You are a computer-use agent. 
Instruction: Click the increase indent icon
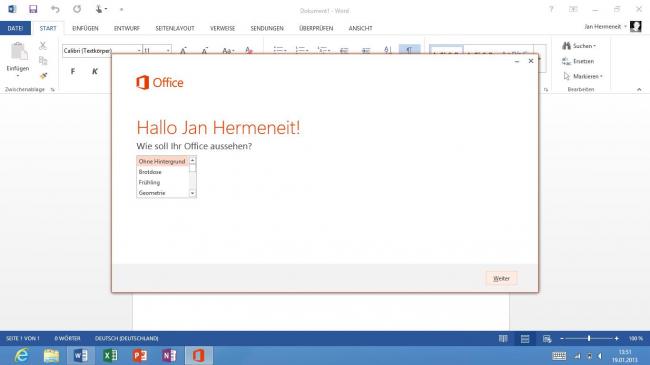[366, 51]
